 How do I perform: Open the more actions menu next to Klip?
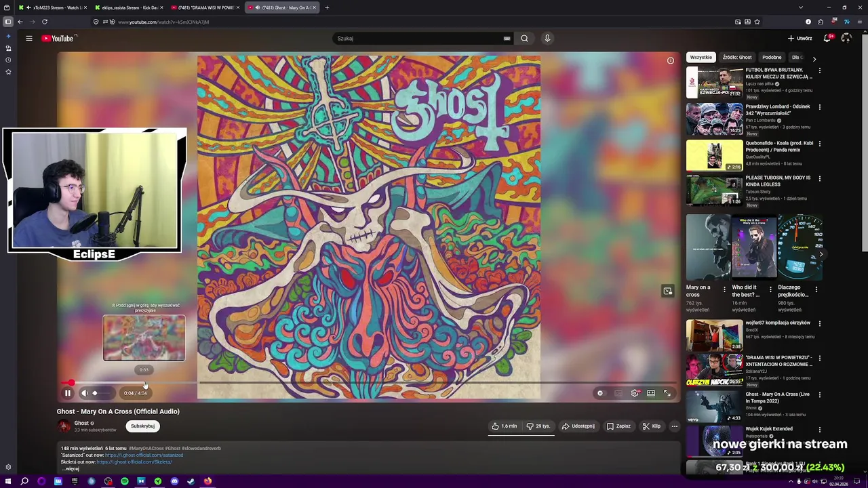coord(674,426)
